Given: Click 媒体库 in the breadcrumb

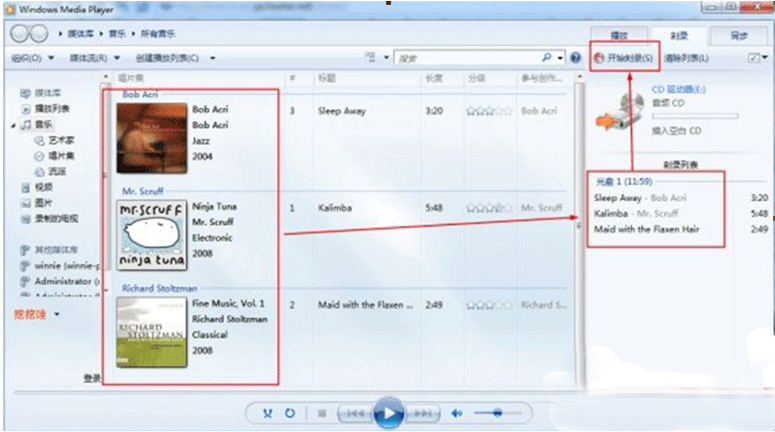Looking at the screenshot, I should point(80,34).
